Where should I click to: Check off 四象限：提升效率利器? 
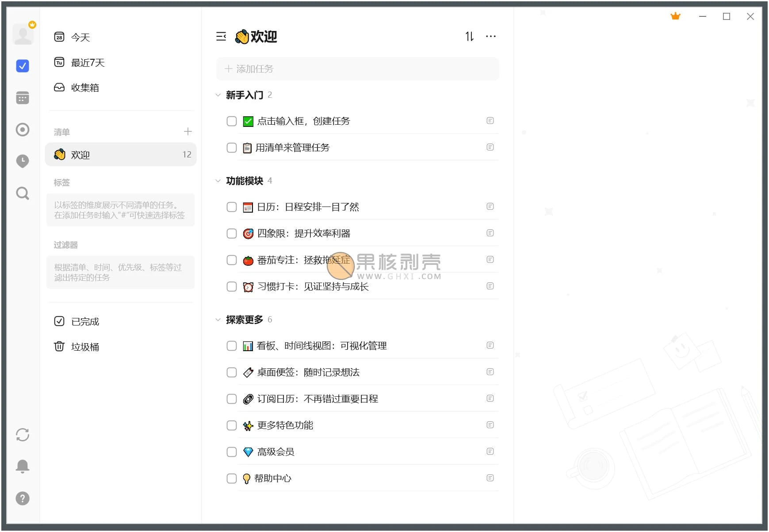pos(232,233)
